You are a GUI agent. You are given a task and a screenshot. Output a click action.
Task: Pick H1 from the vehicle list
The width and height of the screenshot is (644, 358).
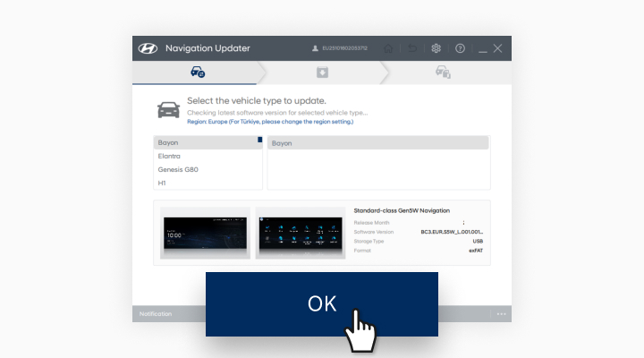pos(163,183)
